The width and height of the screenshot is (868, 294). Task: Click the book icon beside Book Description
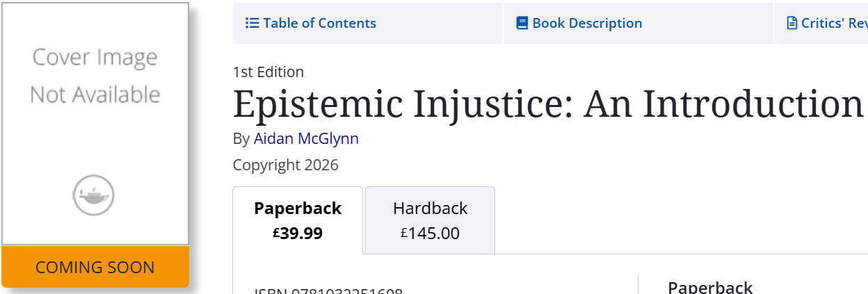tap(522, 23)
